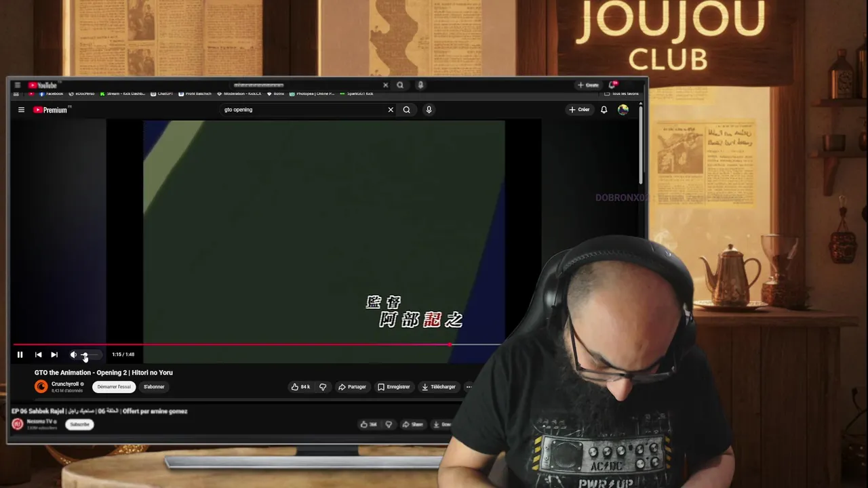Click the 1:15 / 1:48 time display
Image resolution: width=868 pixels, height=488 pixels.
123,354
